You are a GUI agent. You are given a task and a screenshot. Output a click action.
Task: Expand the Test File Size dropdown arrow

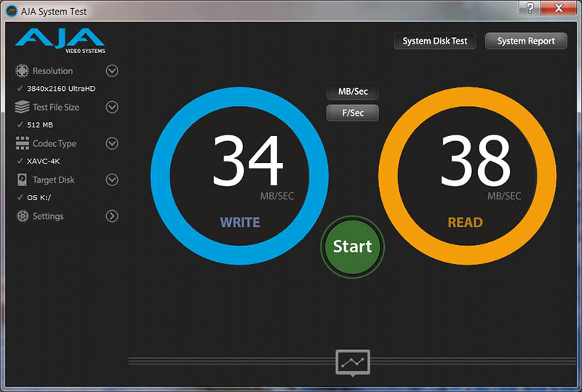pos(112,107)
